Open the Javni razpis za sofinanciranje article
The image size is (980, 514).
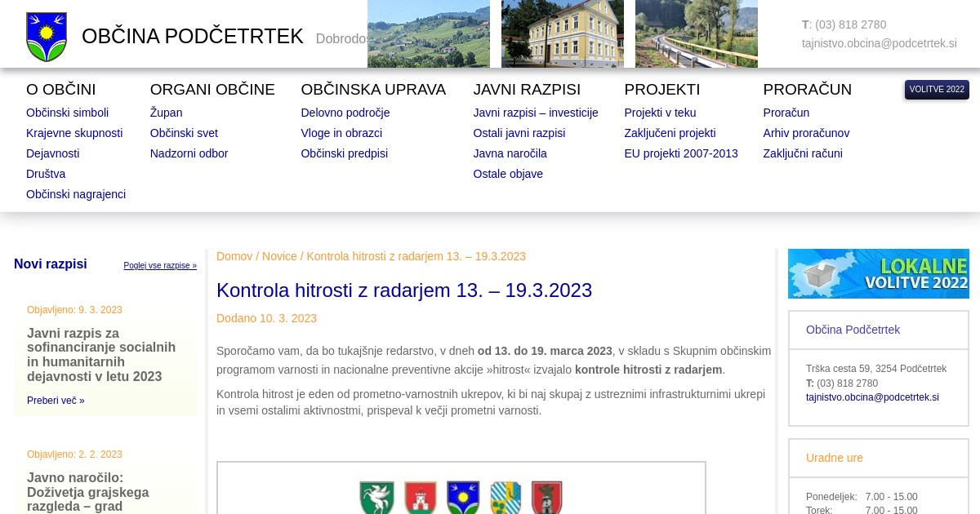(101, 355)
